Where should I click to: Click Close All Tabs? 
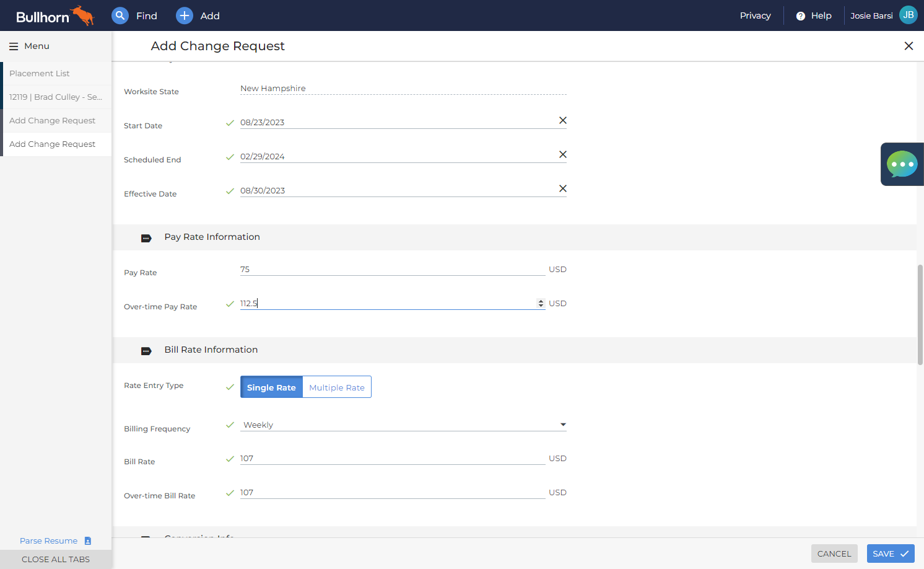(56, 560)
